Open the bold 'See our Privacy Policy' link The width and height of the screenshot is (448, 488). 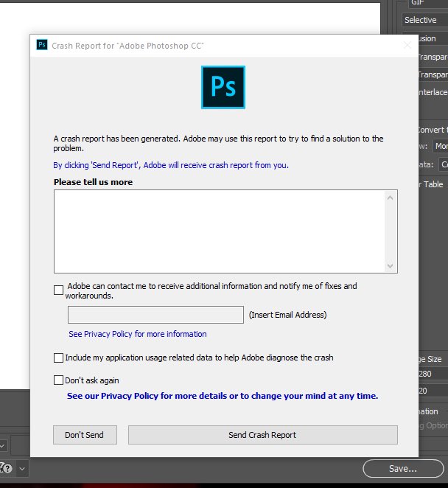[x=223, y=396]
